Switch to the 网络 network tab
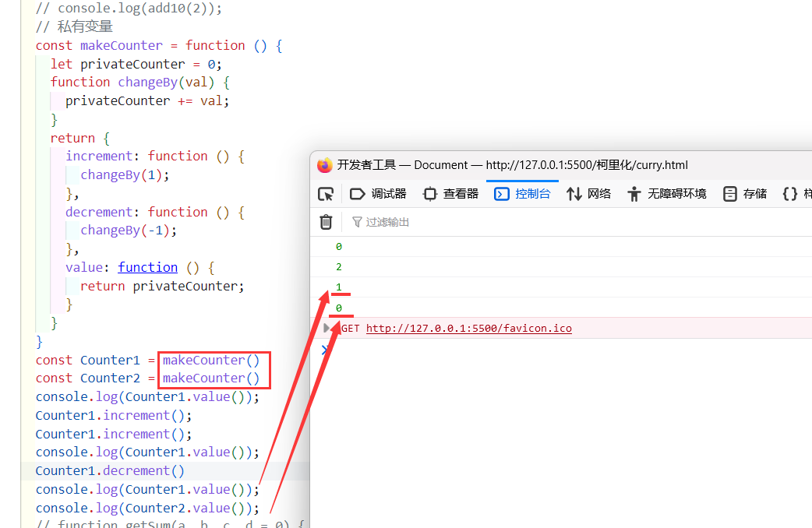 pos(589,194)
